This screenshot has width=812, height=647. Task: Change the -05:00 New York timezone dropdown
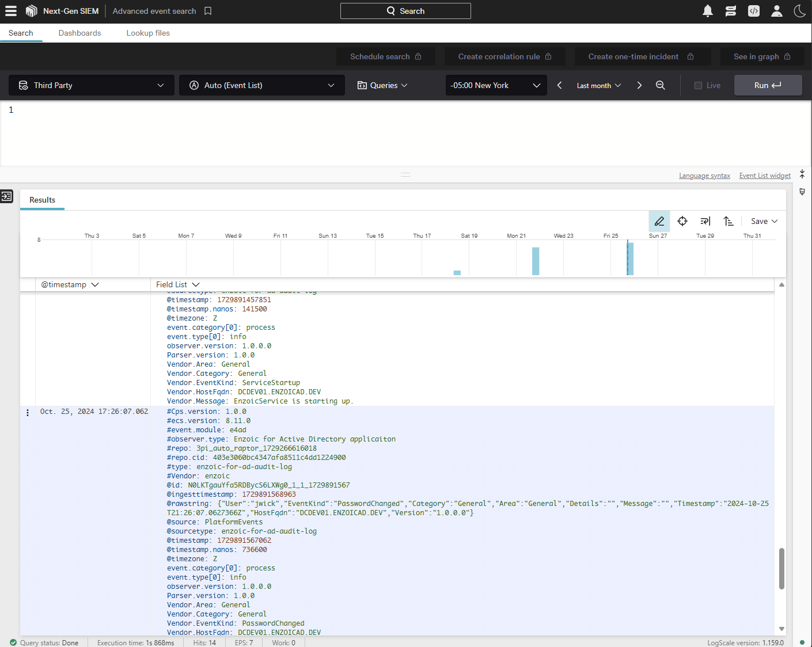[x=496, y=85]
